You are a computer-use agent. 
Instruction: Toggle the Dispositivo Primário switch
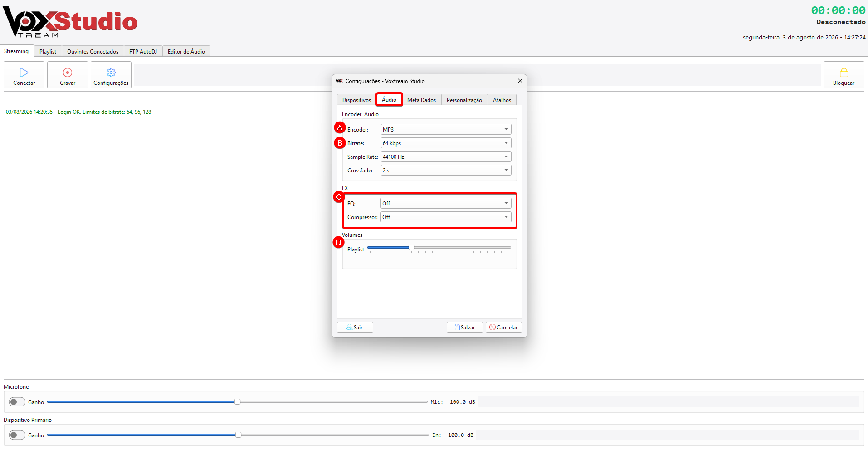[x=17, y=435]
